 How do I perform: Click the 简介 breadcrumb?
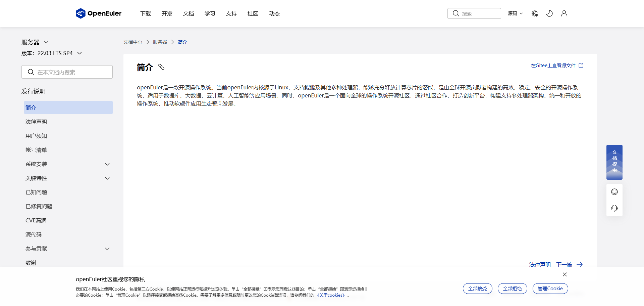[x=182, y=42]
